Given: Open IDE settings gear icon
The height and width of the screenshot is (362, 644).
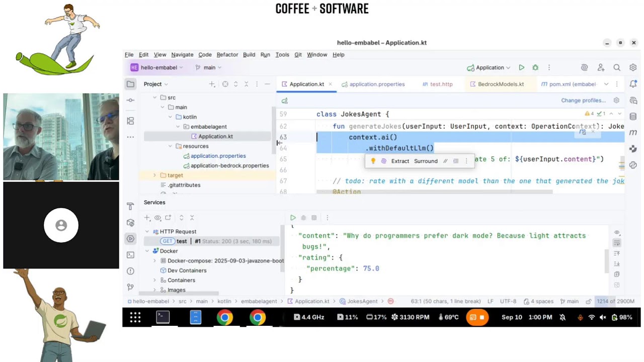Looking at the screenshot, I should [x=633, y=67].
